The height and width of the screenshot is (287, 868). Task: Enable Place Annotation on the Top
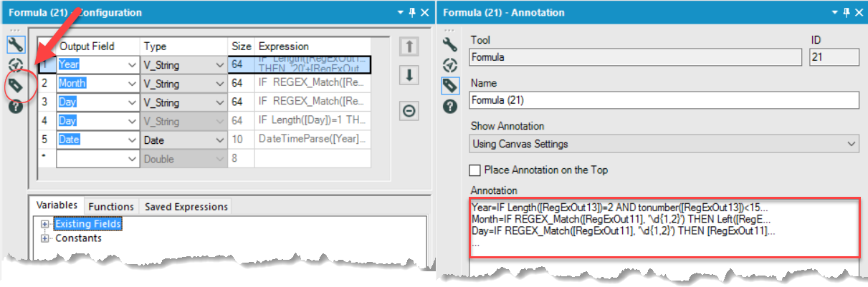[474, 170]
